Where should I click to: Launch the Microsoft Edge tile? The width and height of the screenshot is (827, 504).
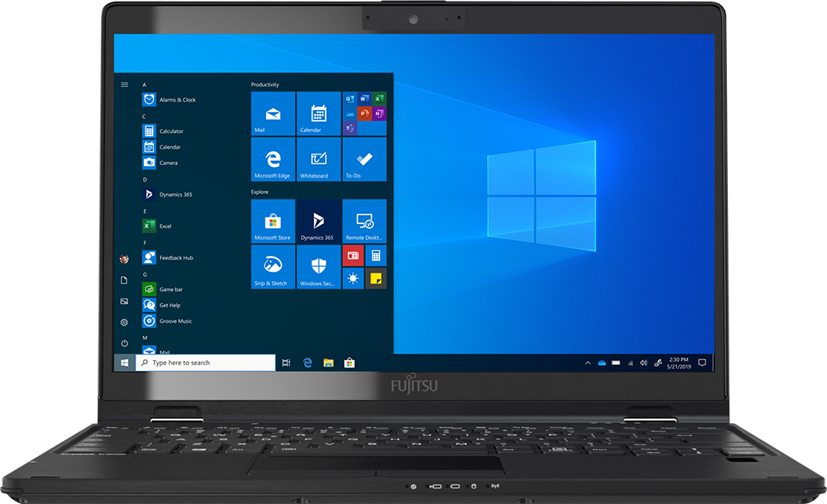point(273,159)
